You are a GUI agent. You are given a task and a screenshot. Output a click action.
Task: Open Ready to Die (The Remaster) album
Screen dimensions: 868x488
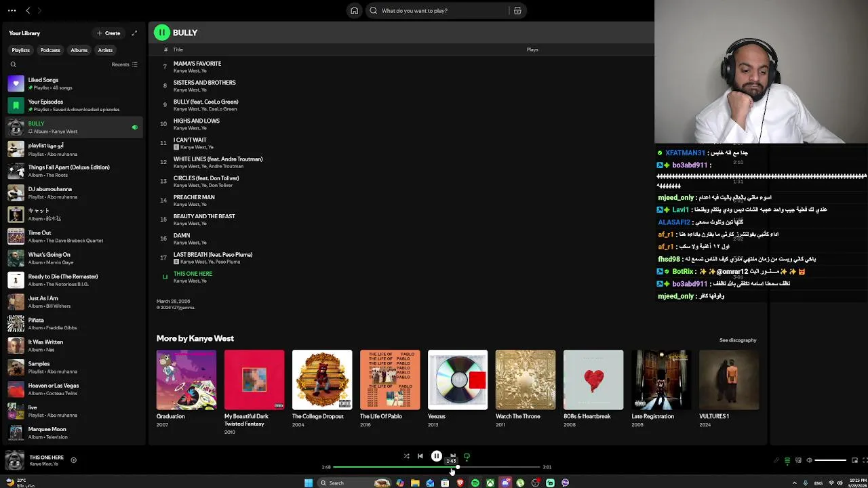[x=74, y=280]
